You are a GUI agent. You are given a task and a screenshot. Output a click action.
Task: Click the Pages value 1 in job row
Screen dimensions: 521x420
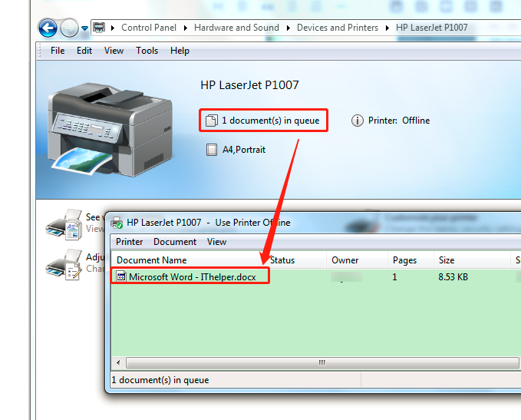(394, 276)
